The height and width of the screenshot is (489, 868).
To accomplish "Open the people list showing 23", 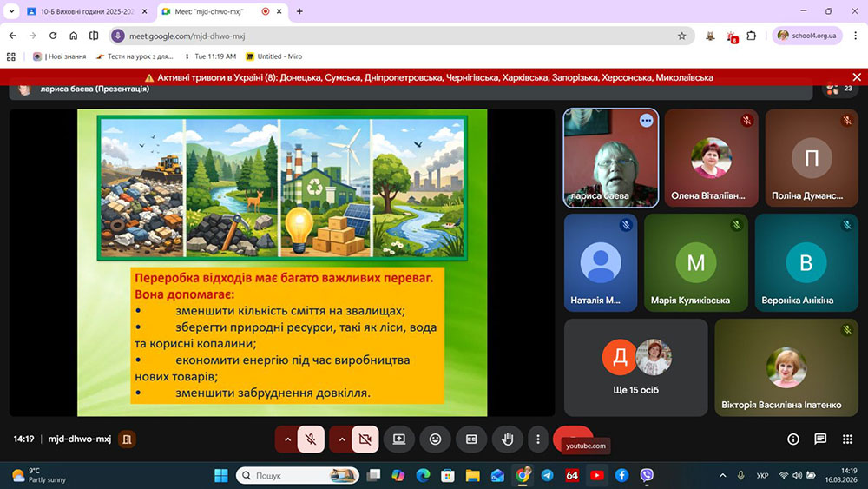I will pos(839,89).
